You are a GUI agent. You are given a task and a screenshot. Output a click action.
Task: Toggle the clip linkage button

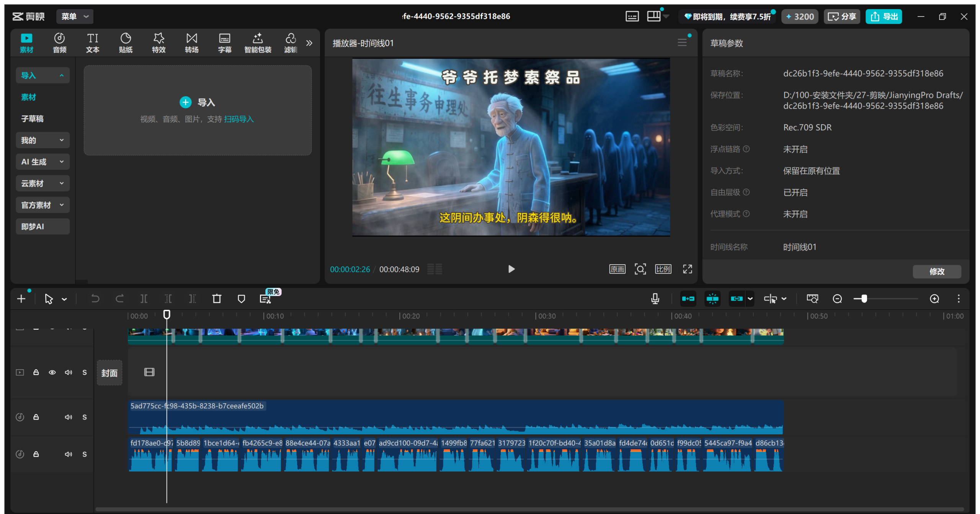pyautogui.click(x=736, y=299)
